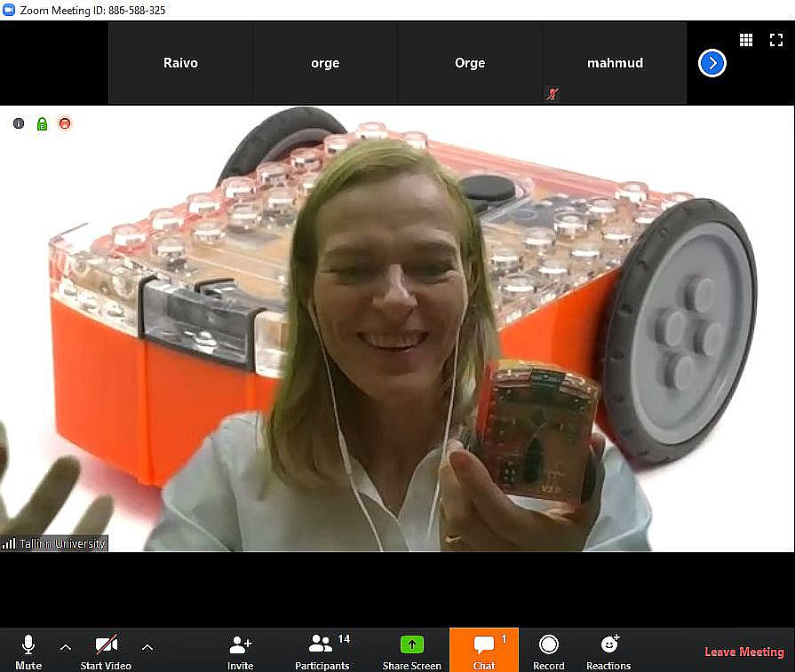This screenshot has width=795, height=672.
Task: Open the meeting info icon
Action: coord(18,123)
